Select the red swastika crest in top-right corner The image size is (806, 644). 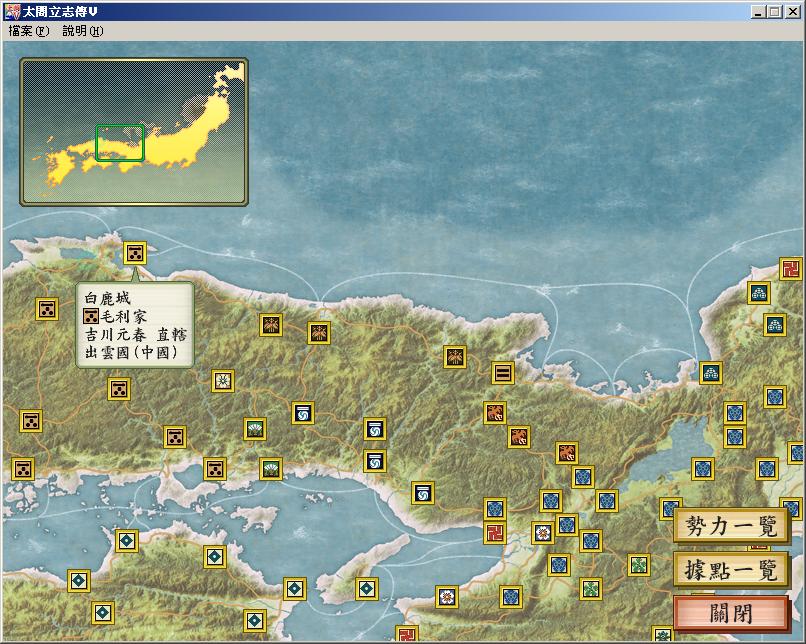tap(791, 269)
